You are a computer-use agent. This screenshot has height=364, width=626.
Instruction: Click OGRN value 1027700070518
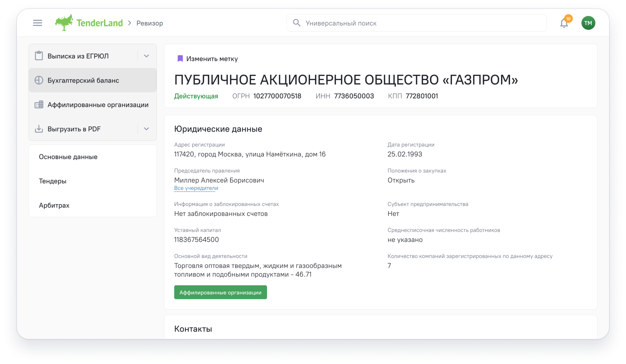[x=277, y=96]
